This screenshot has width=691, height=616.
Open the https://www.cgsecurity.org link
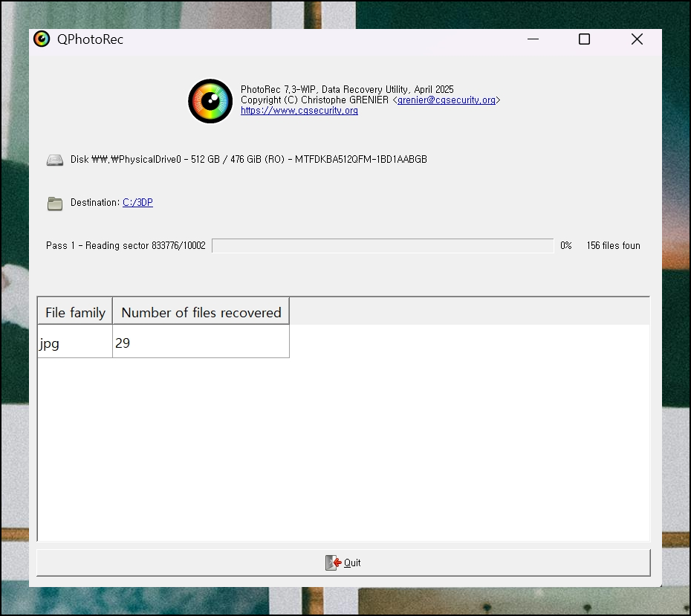tap(299, 111)
